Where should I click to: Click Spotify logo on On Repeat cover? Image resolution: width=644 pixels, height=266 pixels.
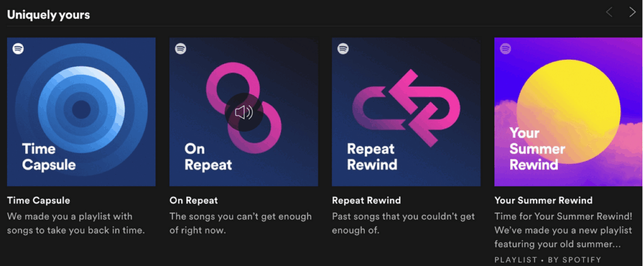pyautogui.click(x=180, y=48)
